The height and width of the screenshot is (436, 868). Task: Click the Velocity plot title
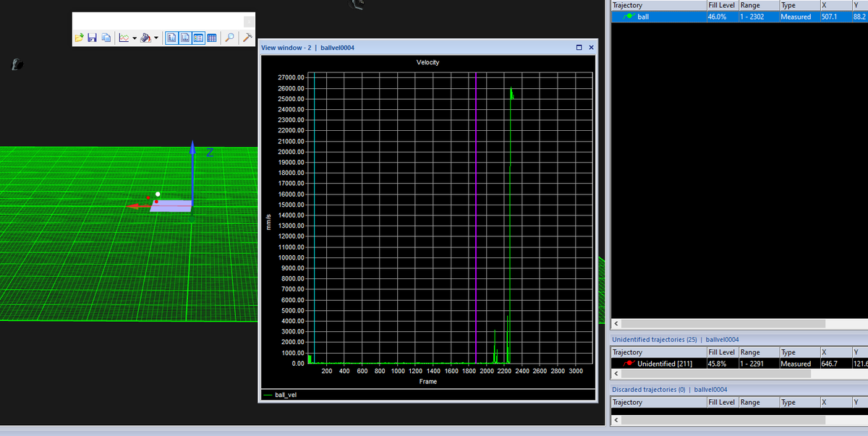[427, 62]
